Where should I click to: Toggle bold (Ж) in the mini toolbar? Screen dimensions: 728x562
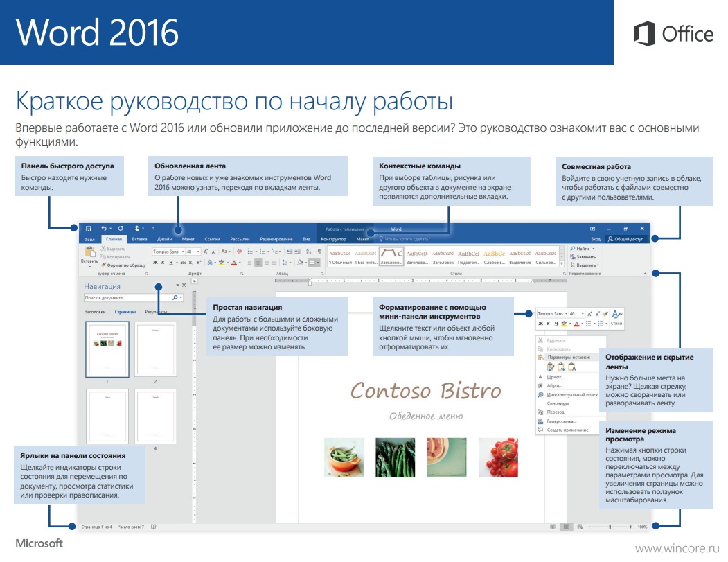(540, 324)
